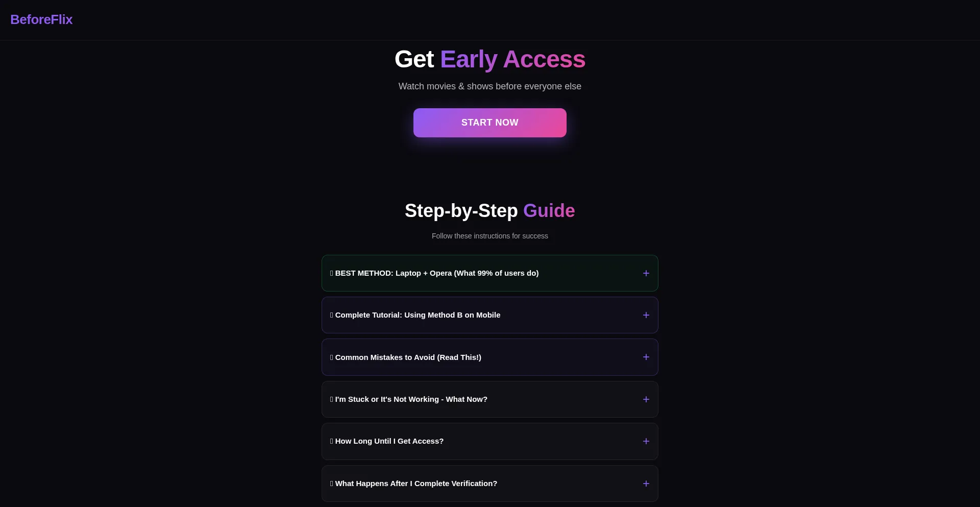This screenshot has height=507, width=980.
Task: Click plus icon next to Common Mistakes to Avoid
Action: click(x=646, y=357)
